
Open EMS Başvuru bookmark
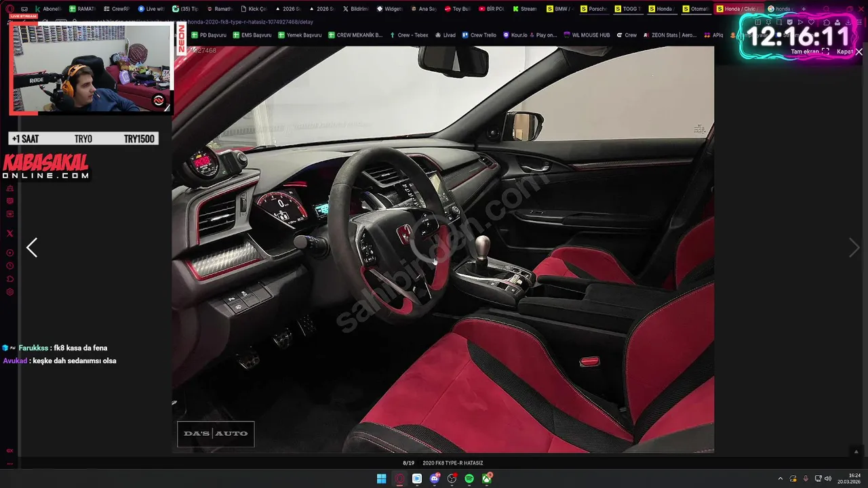pos(252,35)
